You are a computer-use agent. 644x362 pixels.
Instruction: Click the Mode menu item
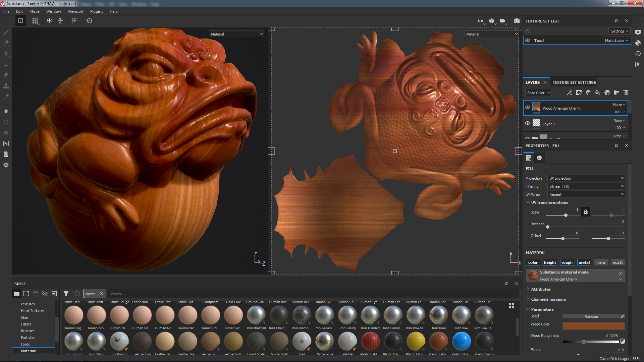(x=34, y=11)
